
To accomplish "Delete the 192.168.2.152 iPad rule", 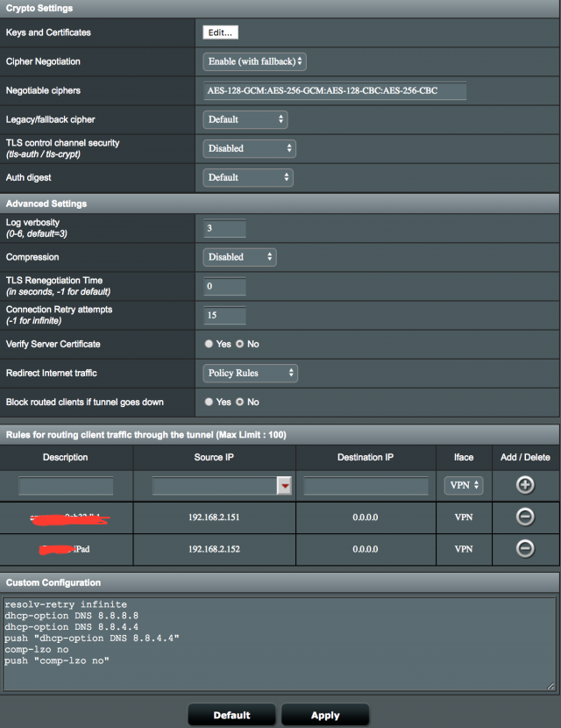I will pos(524,548).
